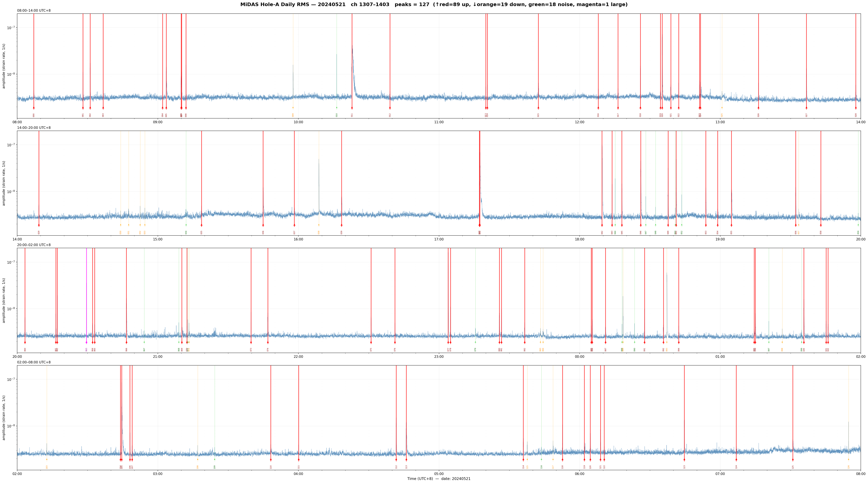This screenshot has height=483, width=868.
Task: Click the red peak marker labeled 124
Action: coord(736,459)
